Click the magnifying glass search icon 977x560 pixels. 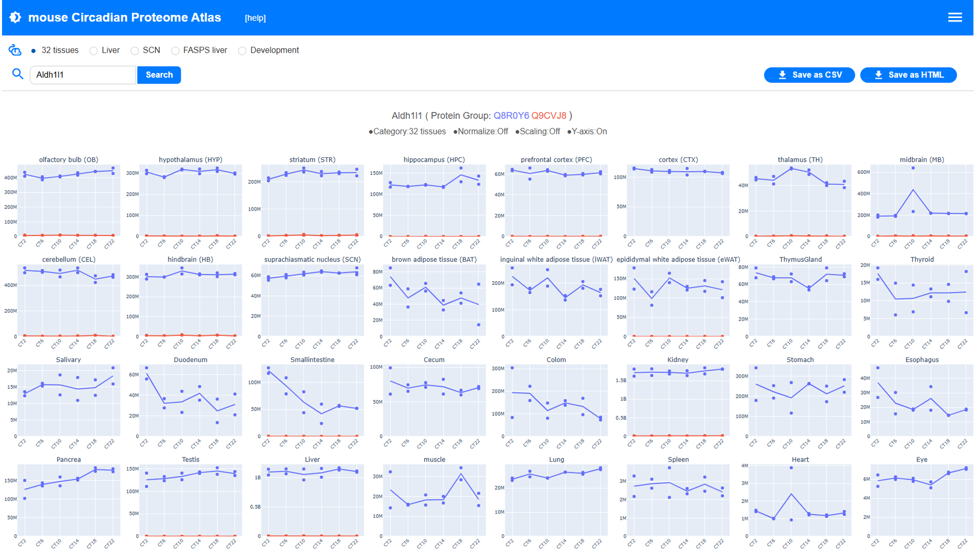pos(18,75)
